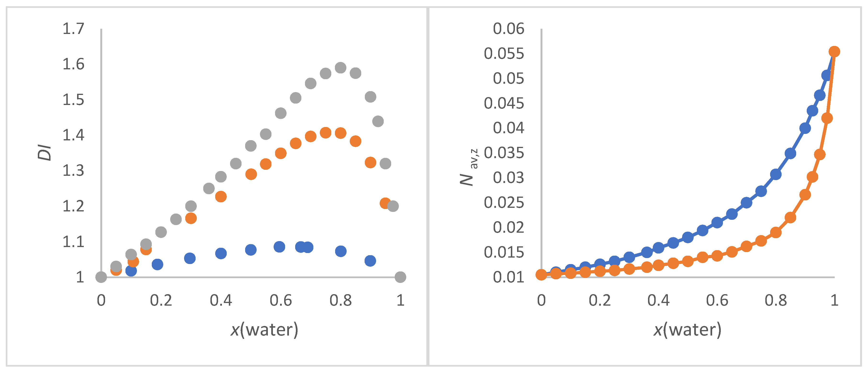Select grey point at x=1 in DI chart

[400, 277]
